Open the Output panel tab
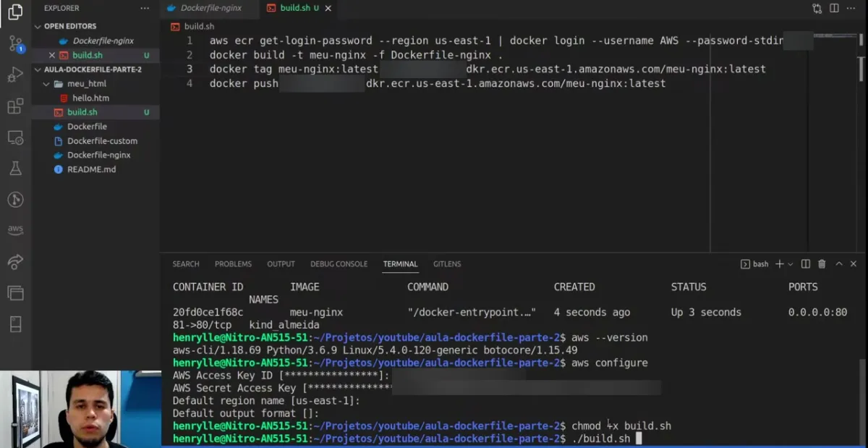The image size is (868, 448). pos(281,264)
